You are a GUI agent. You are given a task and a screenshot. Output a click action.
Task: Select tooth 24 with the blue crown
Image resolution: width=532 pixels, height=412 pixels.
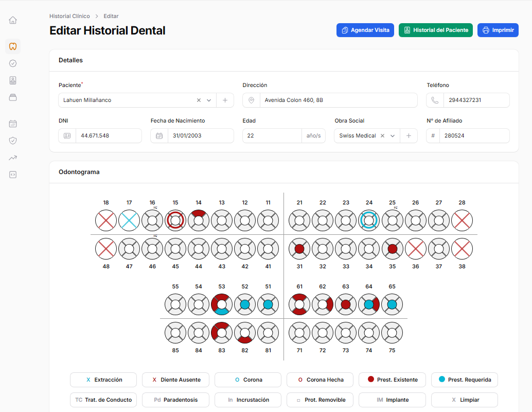(x=369, y=220)
